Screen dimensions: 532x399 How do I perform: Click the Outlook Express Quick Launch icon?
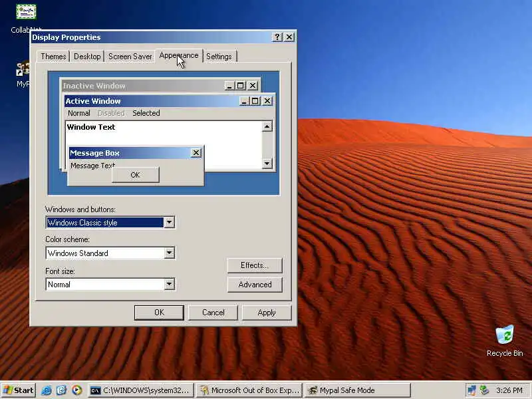[x=61, y=390]
